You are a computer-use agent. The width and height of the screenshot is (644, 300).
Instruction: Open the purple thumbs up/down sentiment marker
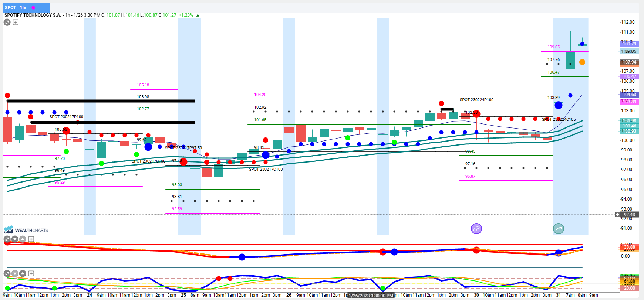coord(476,229)
